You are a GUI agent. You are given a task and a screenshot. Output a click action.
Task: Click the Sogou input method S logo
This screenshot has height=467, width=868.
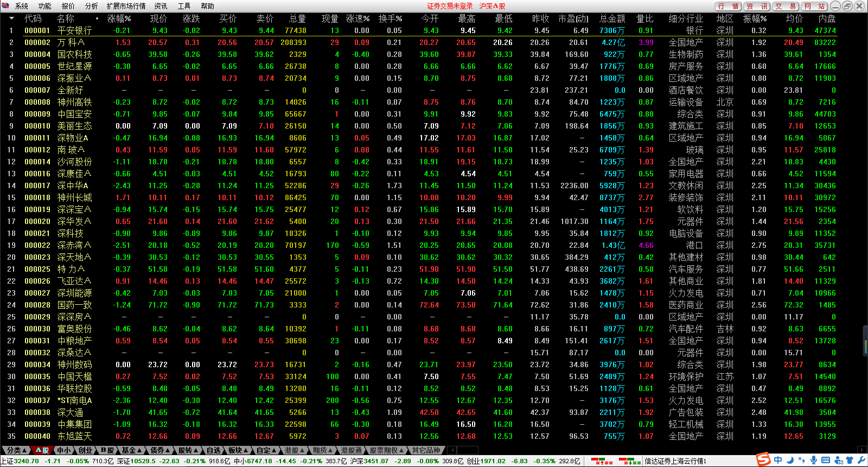click(x=763, y=460)
